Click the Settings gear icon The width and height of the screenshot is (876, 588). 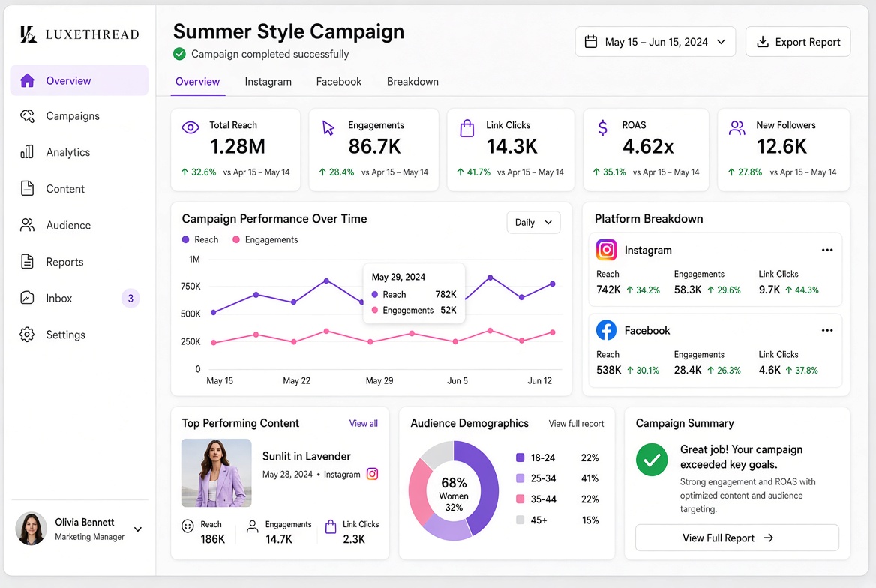tap(27, 334)
